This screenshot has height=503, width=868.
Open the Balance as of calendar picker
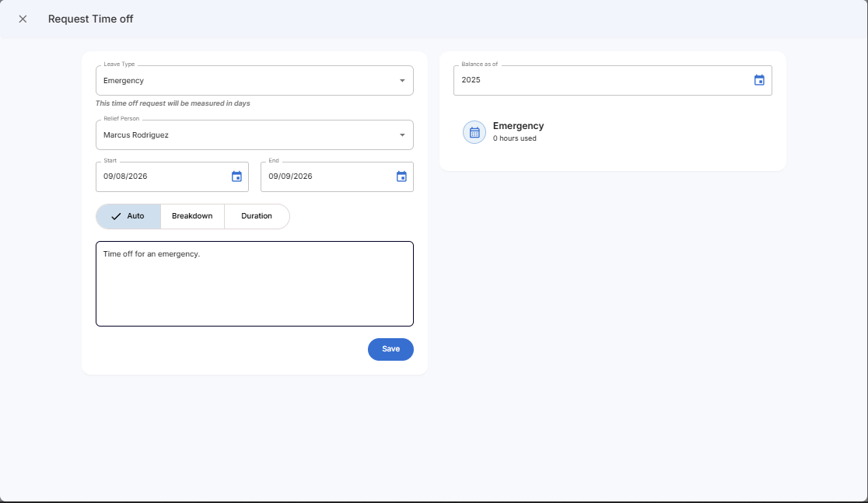(759, 80)
